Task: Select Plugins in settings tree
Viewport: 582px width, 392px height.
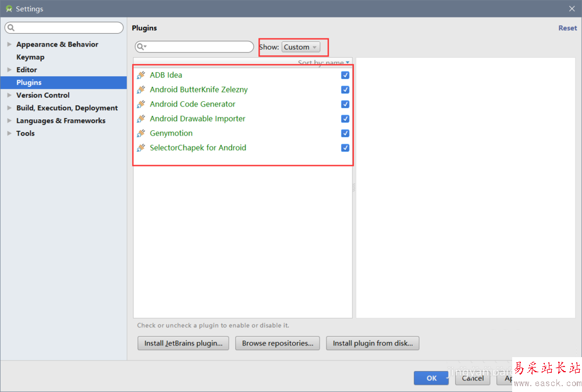Action: click(x=63, y=83)
